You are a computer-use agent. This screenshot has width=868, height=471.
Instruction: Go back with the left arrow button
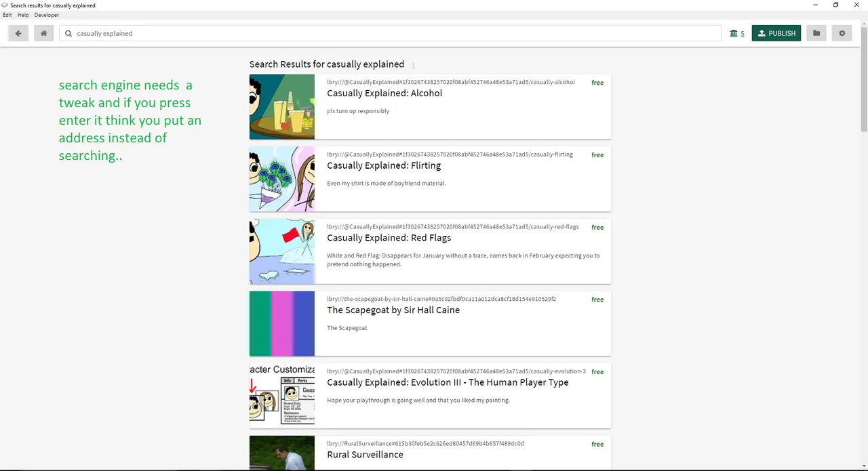click(18, 33)
